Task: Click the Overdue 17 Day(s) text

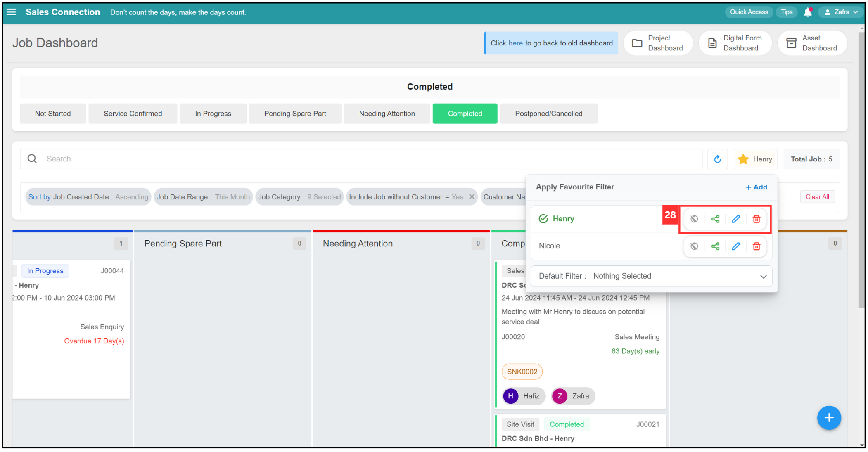Action: (x=94, y=341)
